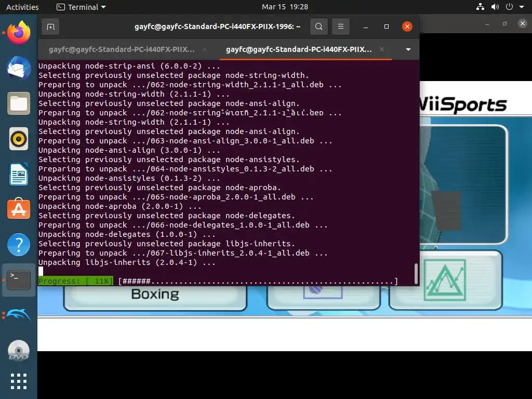Click the volume icon in top bar
The width and height of the screenshot is (532, 399).
[x=495, y=7]
